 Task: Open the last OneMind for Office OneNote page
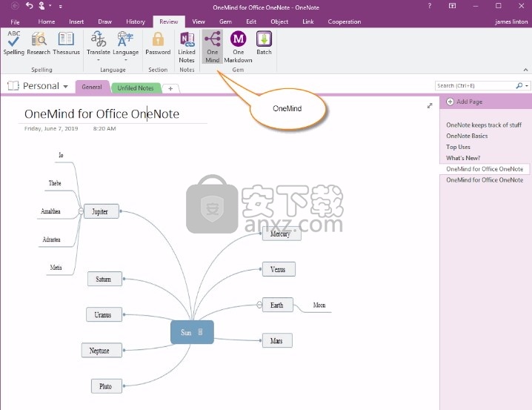[485, 180]
